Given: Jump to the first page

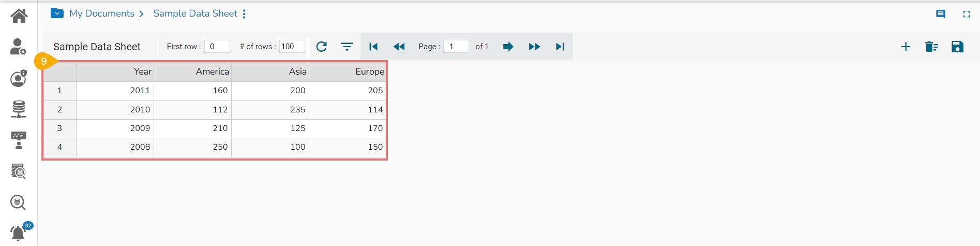Looking at the screenshot, I should (x=373, y=47).
